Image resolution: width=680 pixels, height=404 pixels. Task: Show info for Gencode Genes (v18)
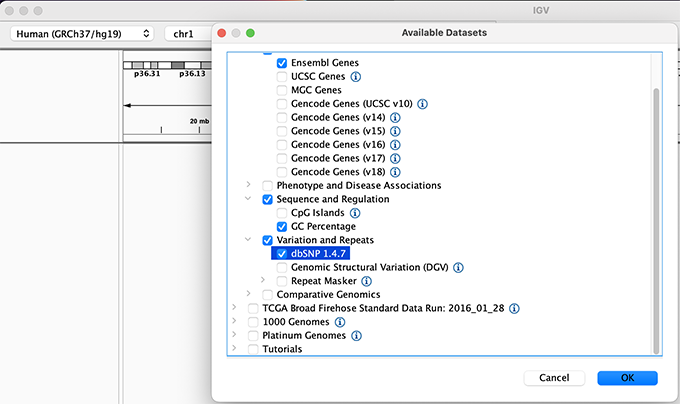tap(396, 172)
